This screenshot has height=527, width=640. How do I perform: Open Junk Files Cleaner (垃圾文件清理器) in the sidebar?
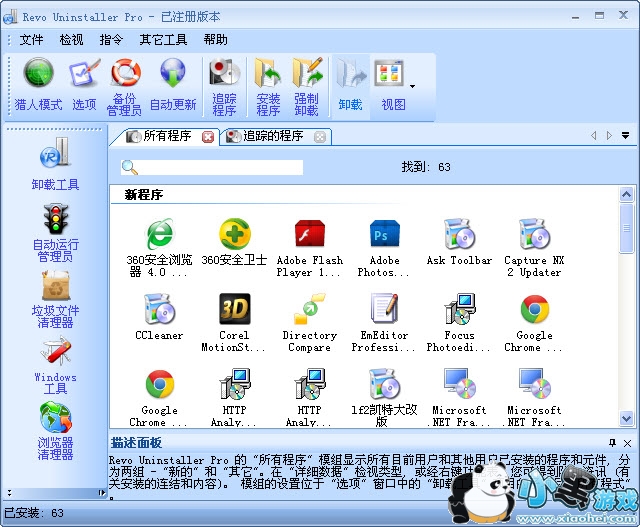coord(53,300)
